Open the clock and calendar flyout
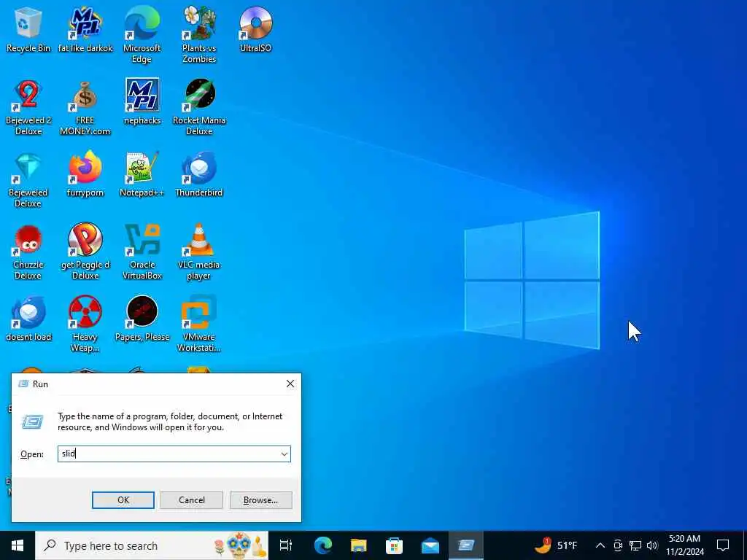Screen dimensions: 747x560 [x=684, y=545]
